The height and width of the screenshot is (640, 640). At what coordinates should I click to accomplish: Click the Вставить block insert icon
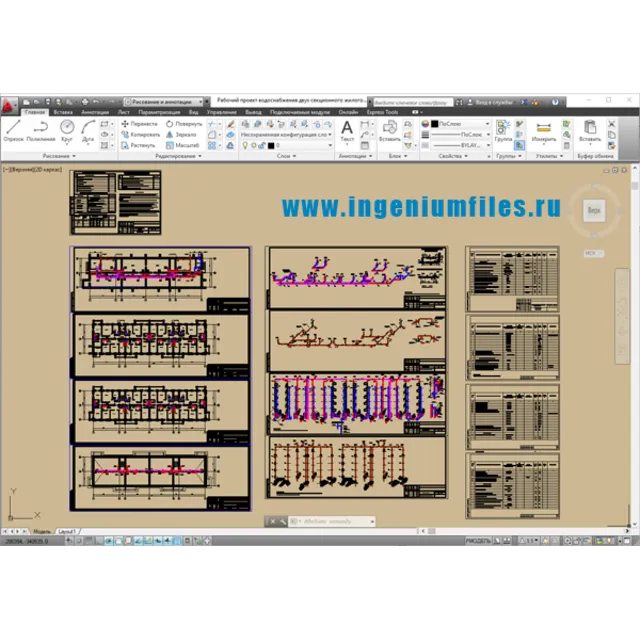[x=389, y=131]
